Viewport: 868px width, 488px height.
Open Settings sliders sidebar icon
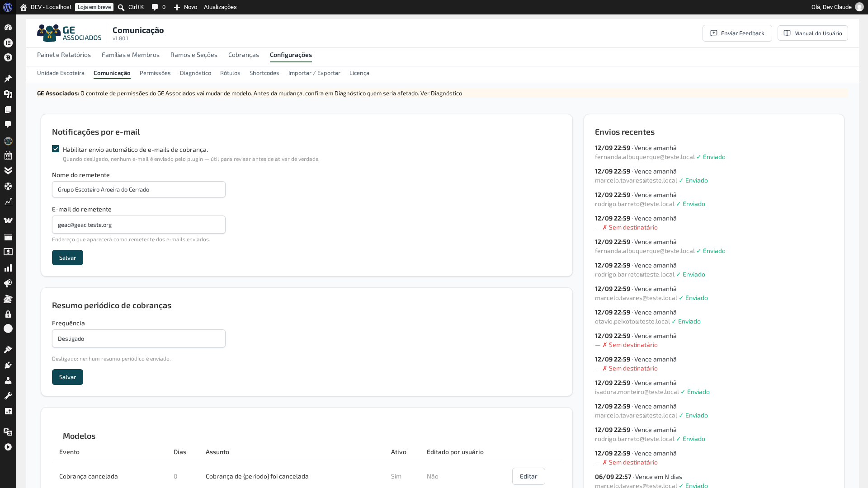(8, 411)
